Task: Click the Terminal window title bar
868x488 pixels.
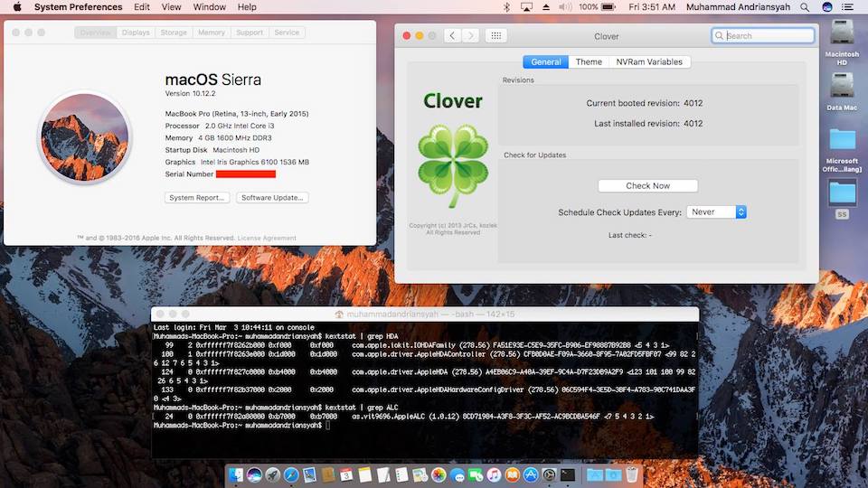Action: point(425,314)
